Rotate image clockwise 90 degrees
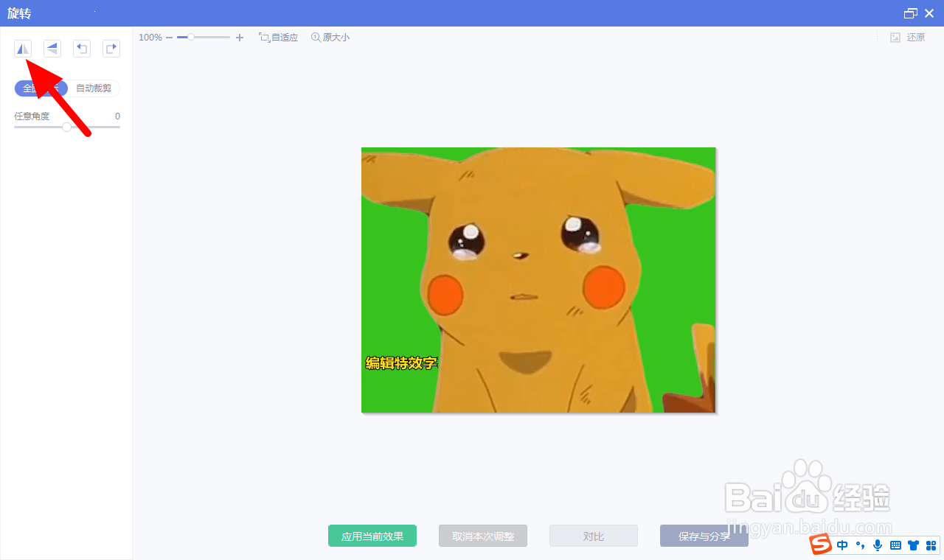 (x=111, y=49)
